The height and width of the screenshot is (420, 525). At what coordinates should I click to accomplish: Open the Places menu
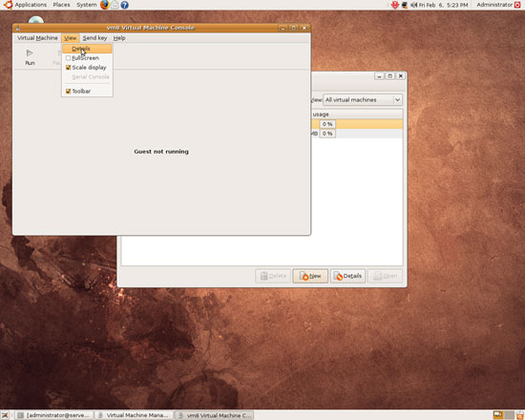coord(62,5)
